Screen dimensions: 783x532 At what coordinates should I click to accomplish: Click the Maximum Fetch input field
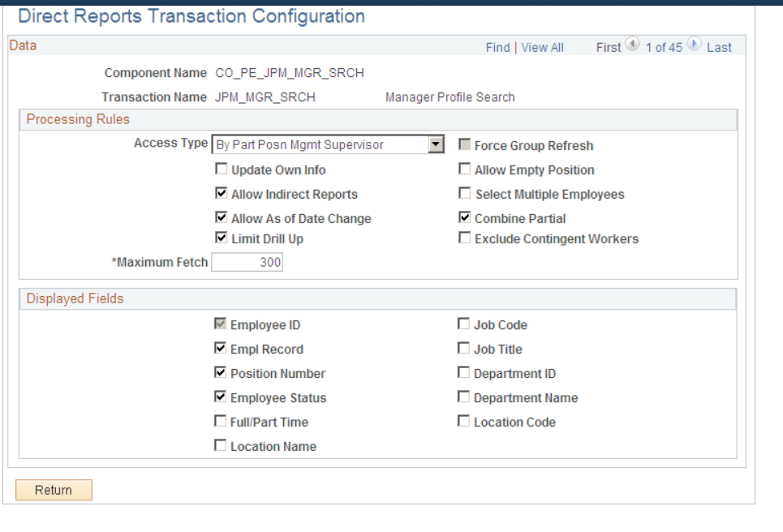click(247, 262)
